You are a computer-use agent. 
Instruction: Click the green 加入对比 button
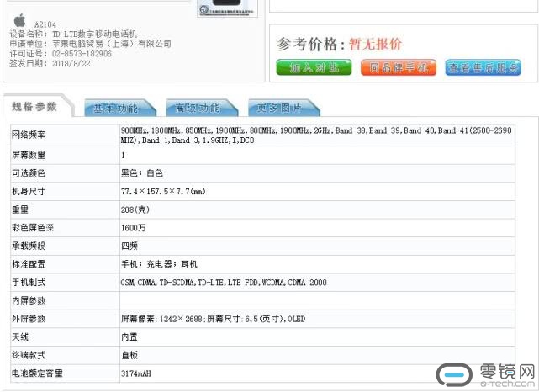click(314, 68)
